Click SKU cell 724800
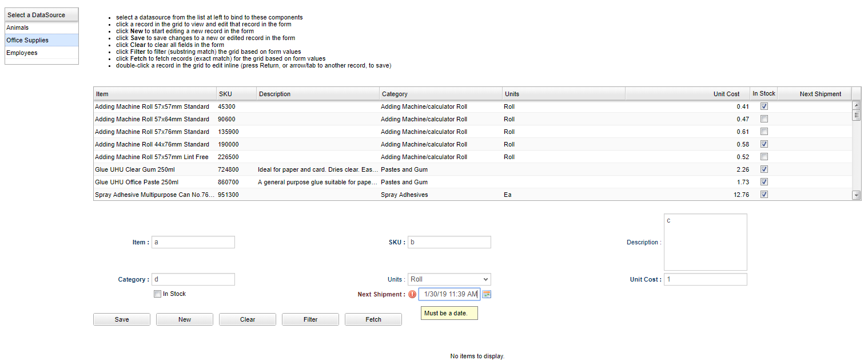The width and height of the screenshot is (868, 364). (x=236, y=169)
